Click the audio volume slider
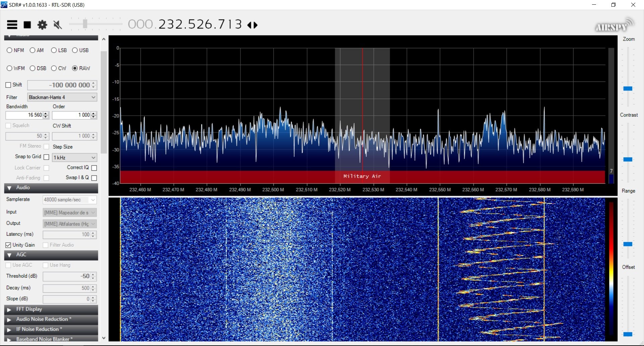Screen dimensions: 644x346 click(96, 24)
